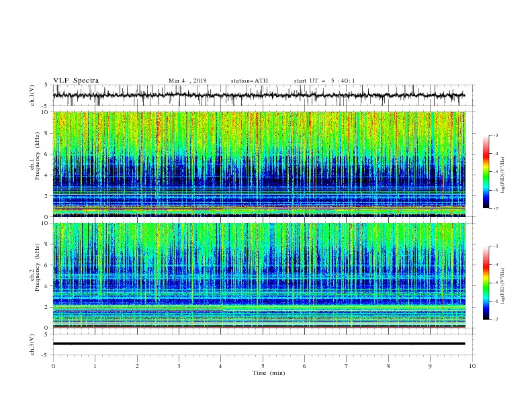Click the "-7" tick on ch.2 color bar
532x411 pixels.
[x=495, y=320]
